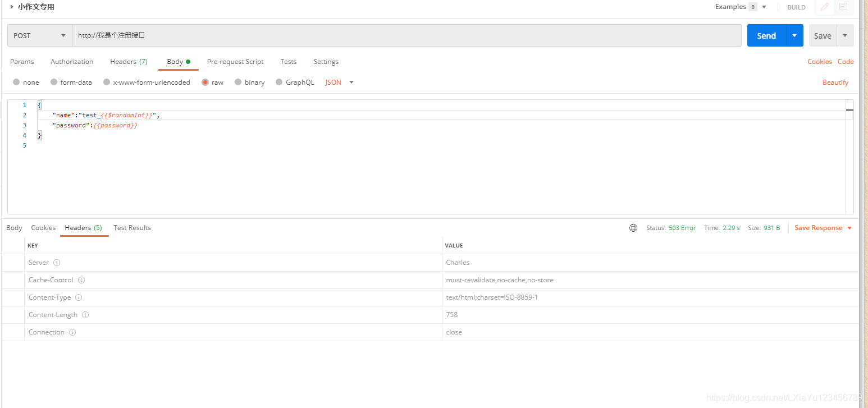Screen dimensions: 868x408
Task: Open the Test Results tab
Action: (132, 228)
